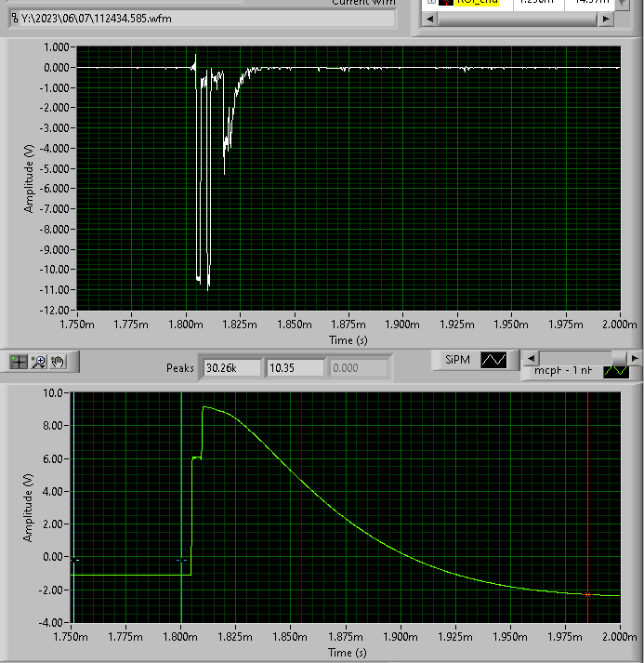Screen dimensions: 644x663
Task: Click lower graph x-axis start value 1.750m
Action: click(x=71, y=636)
